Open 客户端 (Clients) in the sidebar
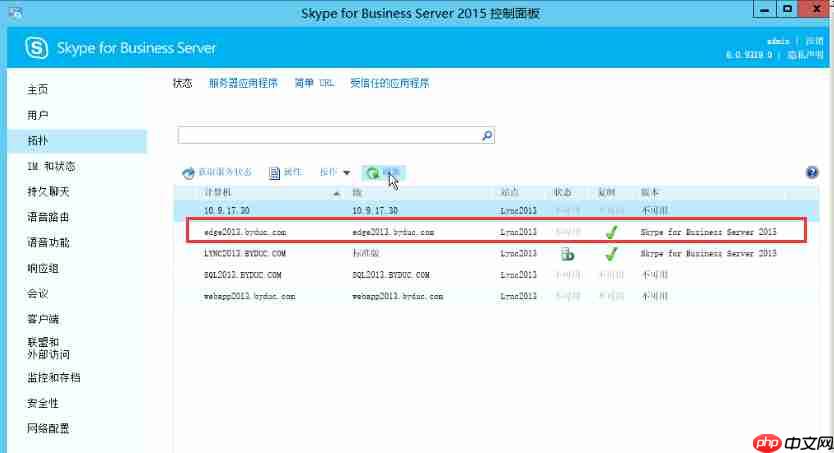 (x=43, y=319)
